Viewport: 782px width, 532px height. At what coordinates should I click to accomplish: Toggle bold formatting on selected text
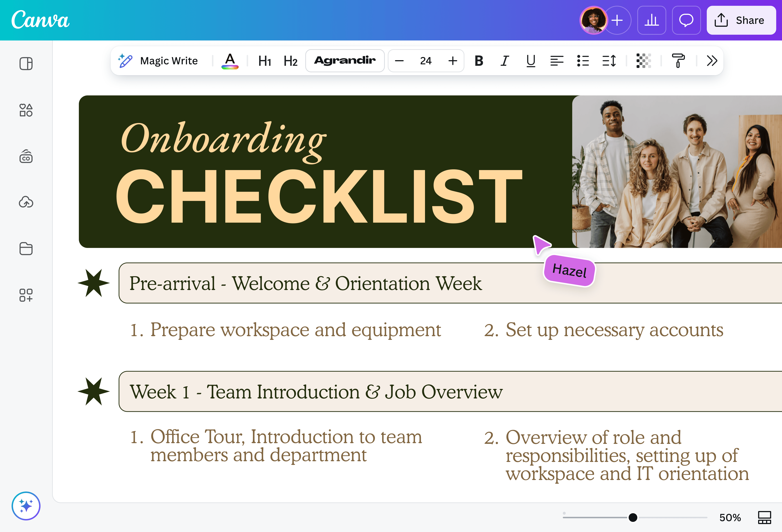pyautogui.click(x=479, y=61)
